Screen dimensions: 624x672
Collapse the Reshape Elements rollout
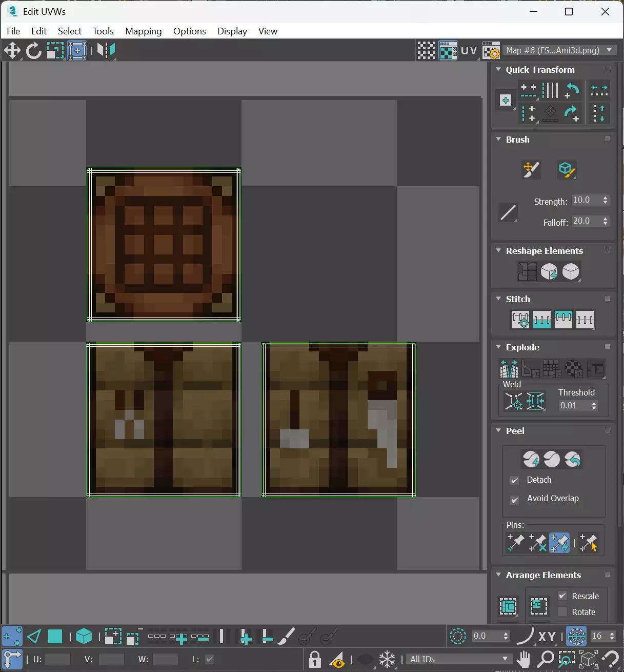(x=498, y=250)
